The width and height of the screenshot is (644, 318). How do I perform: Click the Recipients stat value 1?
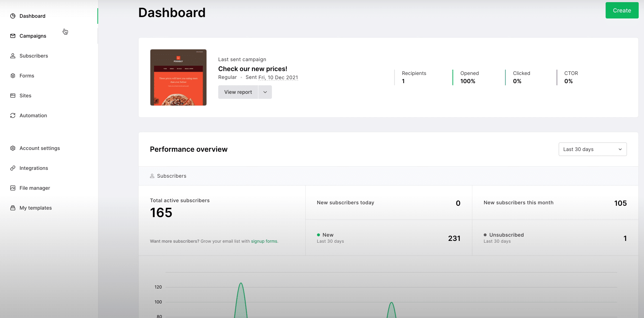pyautogui.click(x=403, y=81)
